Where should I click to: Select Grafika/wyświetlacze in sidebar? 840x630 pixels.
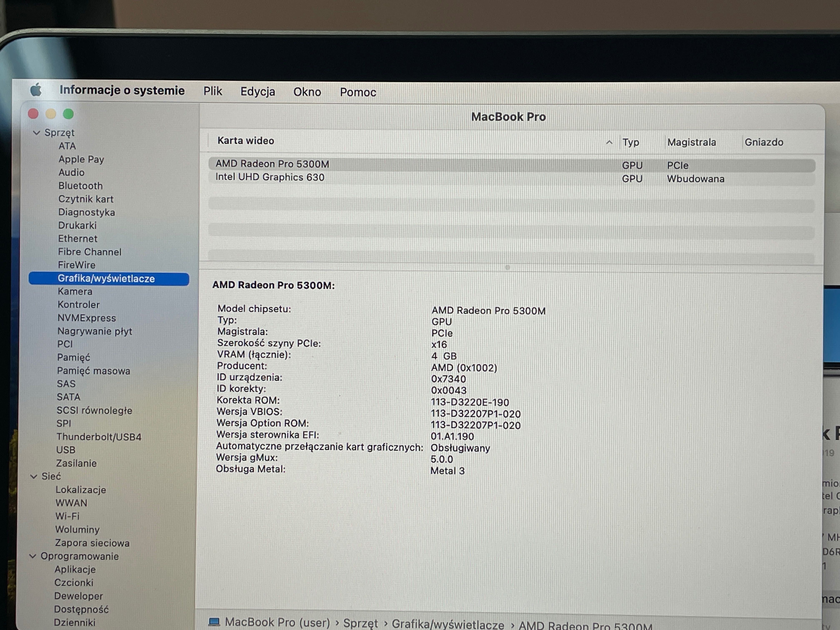[x=109, y=278]
